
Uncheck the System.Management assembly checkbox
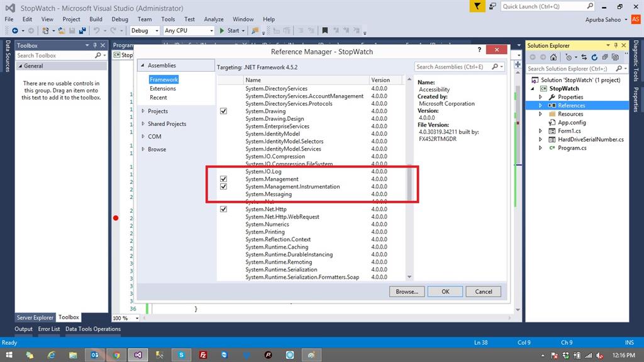click(x=223, y=179)
